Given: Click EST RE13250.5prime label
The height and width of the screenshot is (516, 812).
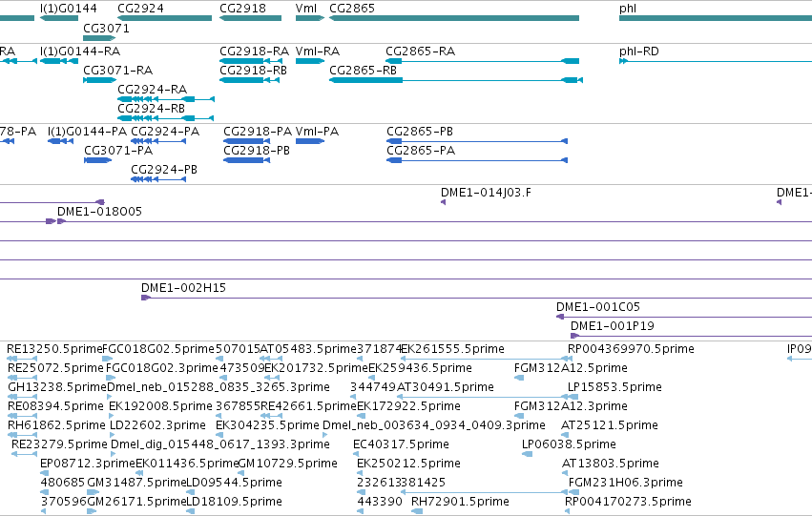Looking at the screenshot, I should (54, 349).
